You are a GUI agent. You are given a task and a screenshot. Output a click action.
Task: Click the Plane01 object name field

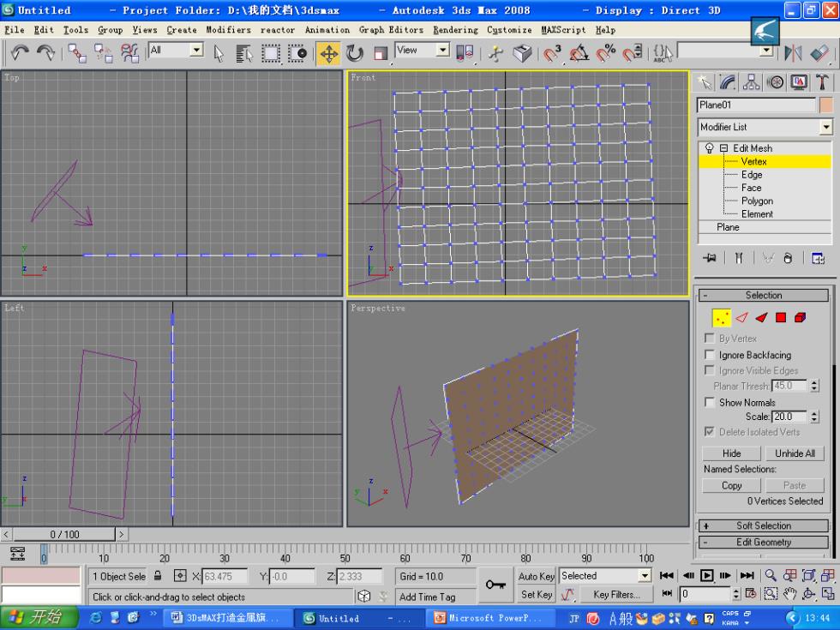click(756, 105)
